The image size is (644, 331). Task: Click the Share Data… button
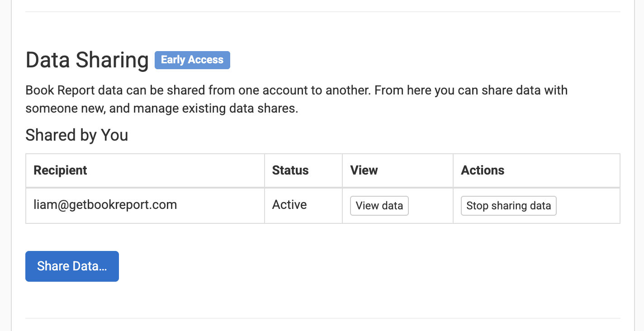click(x=72, y=266)
